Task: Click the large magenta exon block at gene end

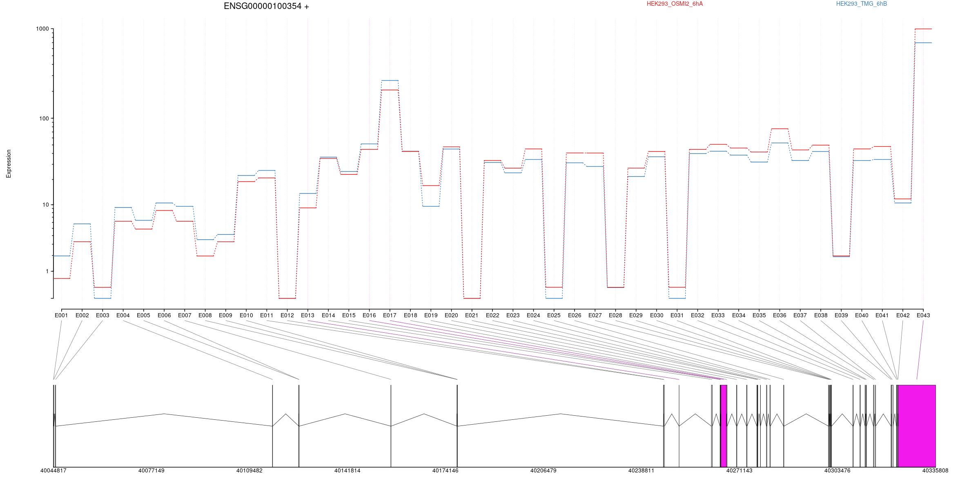Action: (x=917, y=426)
